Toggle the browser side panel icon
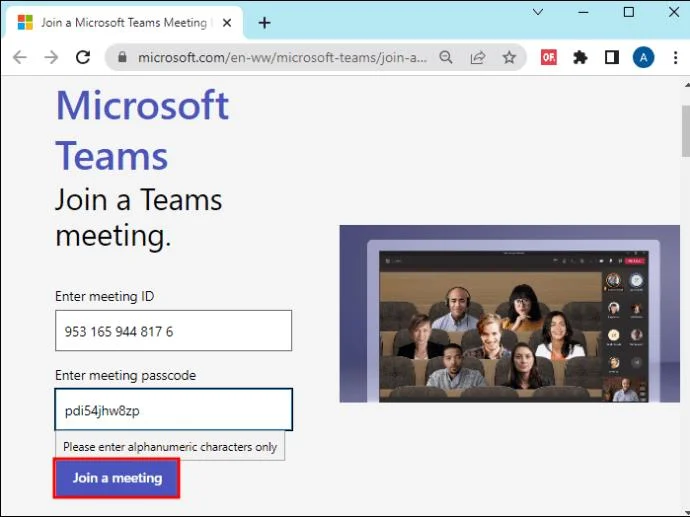This screenshot has width=690, height=517. coord(612,57)
